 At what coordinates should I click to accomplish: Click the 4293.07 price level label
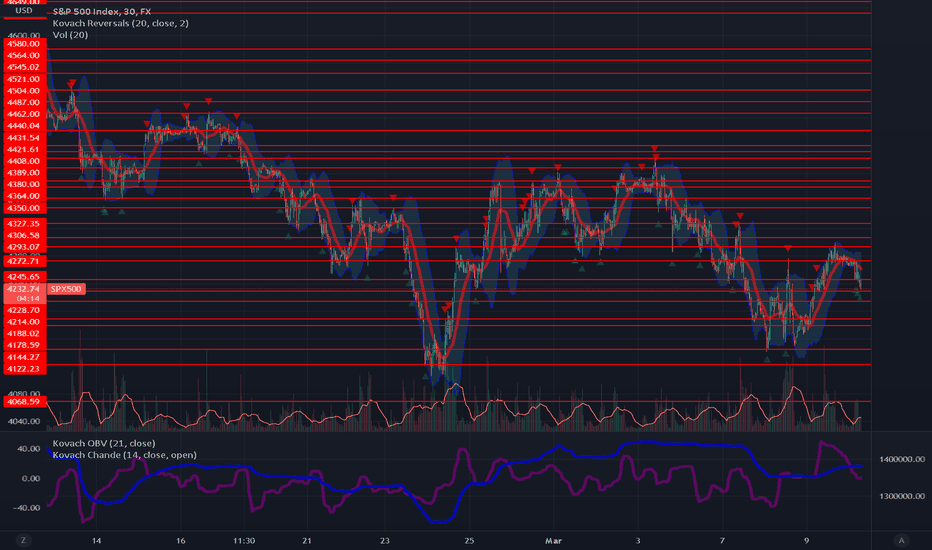(x=24, y=247)
